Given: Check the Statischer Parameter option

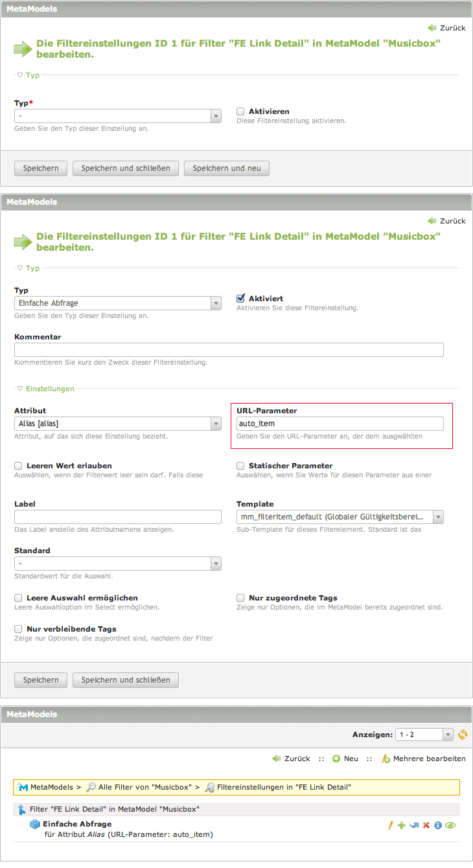Looking at the screenshot, I should (240, 466).
